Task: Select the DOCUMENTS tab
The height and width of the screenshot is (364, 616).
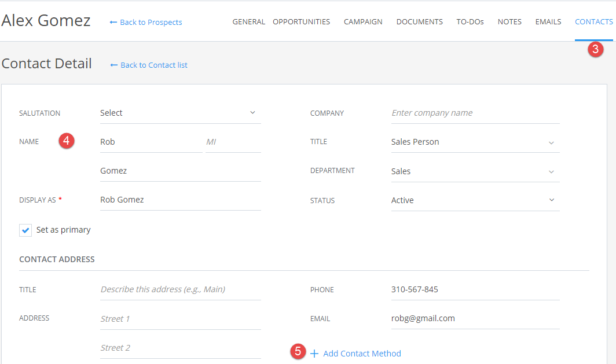Action: coord(420,22)
